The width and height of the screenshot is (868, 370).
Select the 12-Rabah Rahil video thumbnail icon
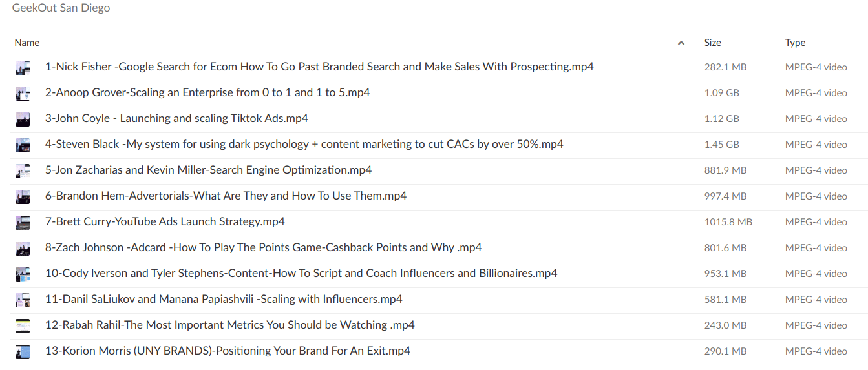[x=23, y=325]
